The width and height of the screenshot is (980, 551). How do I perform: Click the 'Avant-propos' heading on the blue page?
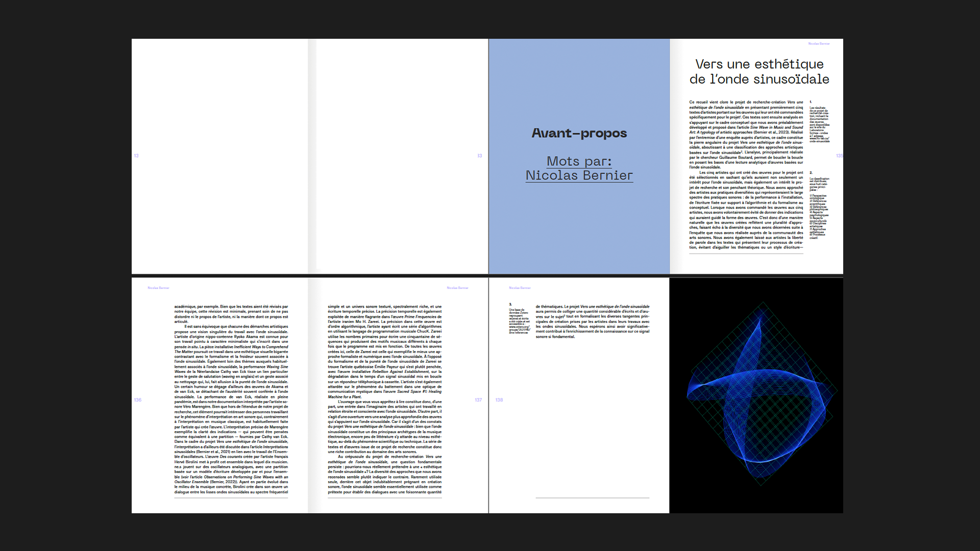(x=579, y=133)
